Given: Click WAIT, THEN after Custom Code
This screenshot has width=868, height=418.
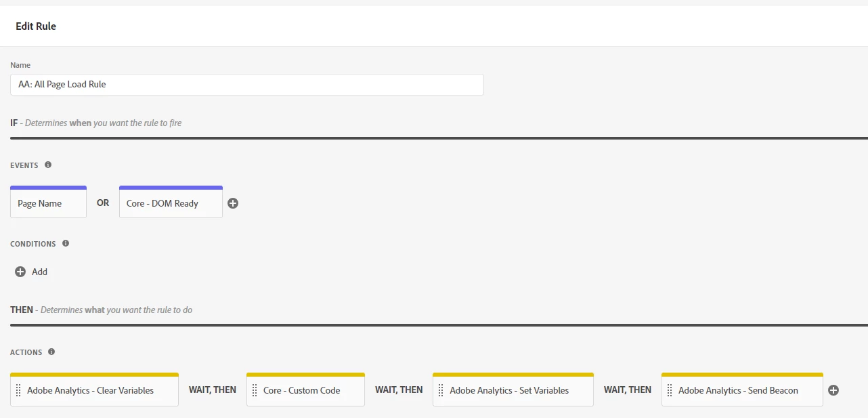Looking at the screenshot, I should click(x=399, y=390).
